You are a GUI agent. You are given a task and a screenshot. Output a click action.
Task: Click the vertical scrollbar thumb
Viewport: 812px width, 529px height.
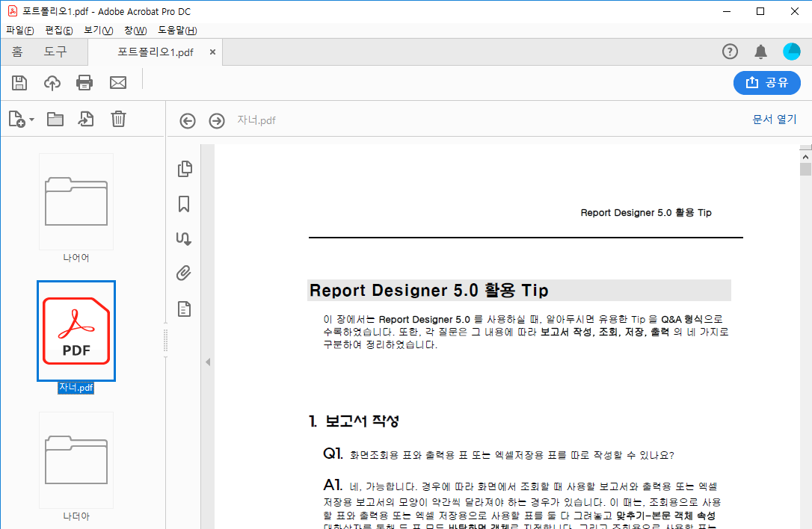point(805,170)
